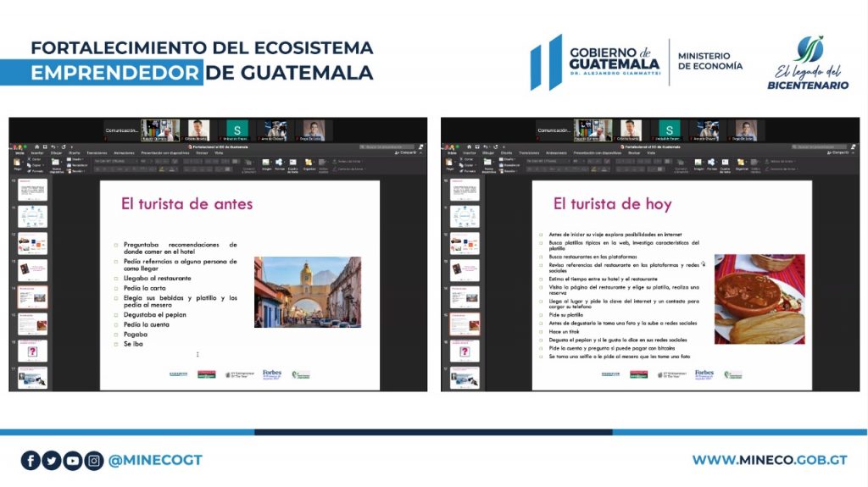Screen dimensions: 868x487
Task: Click the Instagram icon beside @MINECOGT
Action: point(94,460)
